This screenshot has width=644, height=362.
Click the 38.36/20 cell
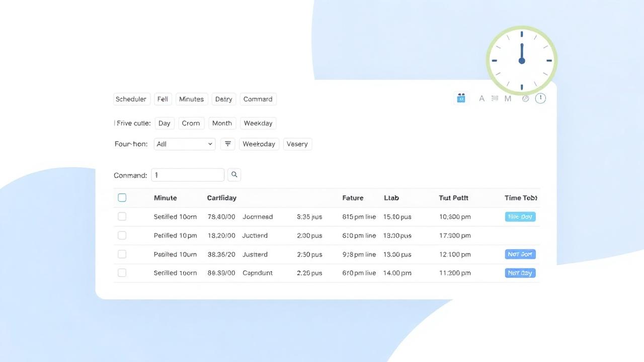(x=221, y=254)
